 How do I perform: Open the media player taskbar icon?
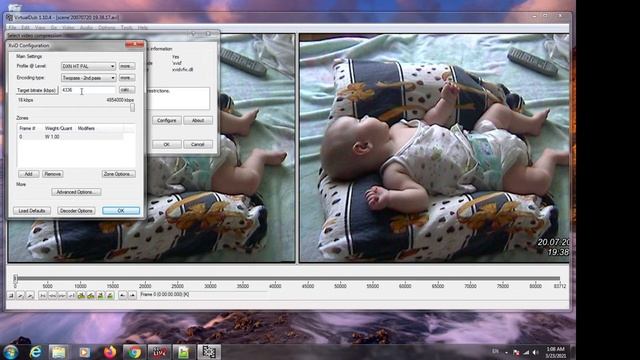84,352
